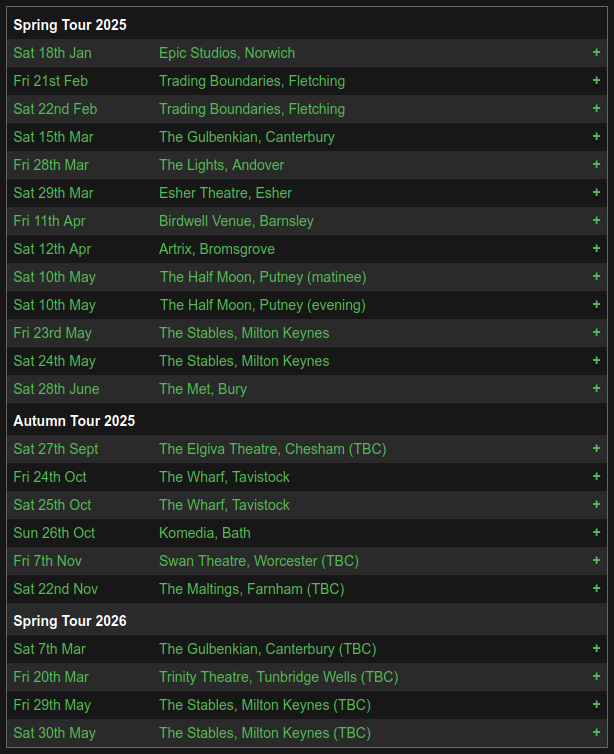Click the Sat 7th Mar date
This screenshot has width=614, height=754.
(x=50, y=649)
